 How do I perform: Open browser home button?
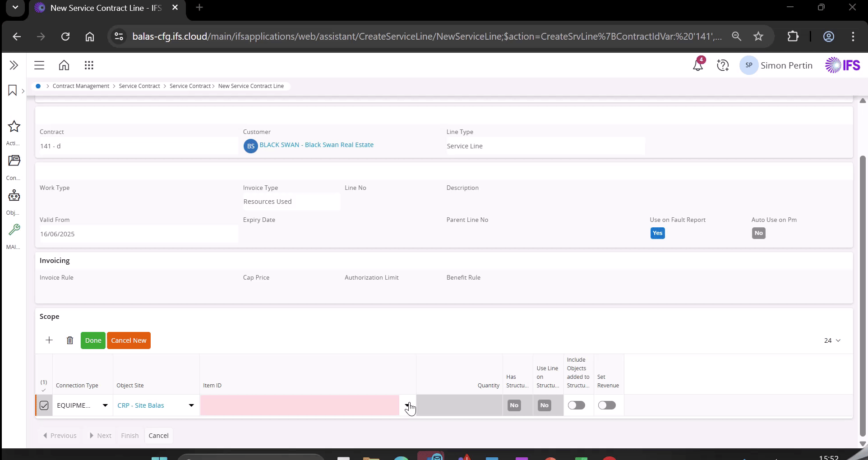pos(90,37)
